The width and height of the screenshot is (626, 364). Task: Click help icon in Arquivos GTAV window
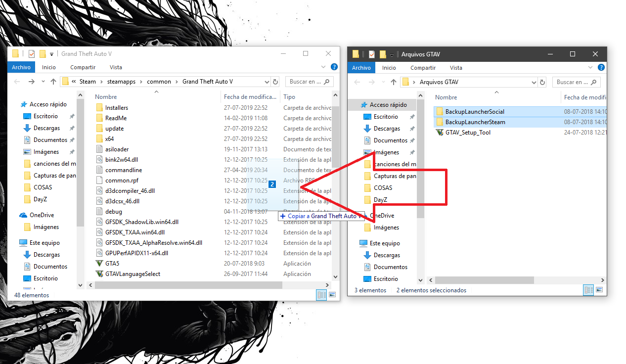601,67
